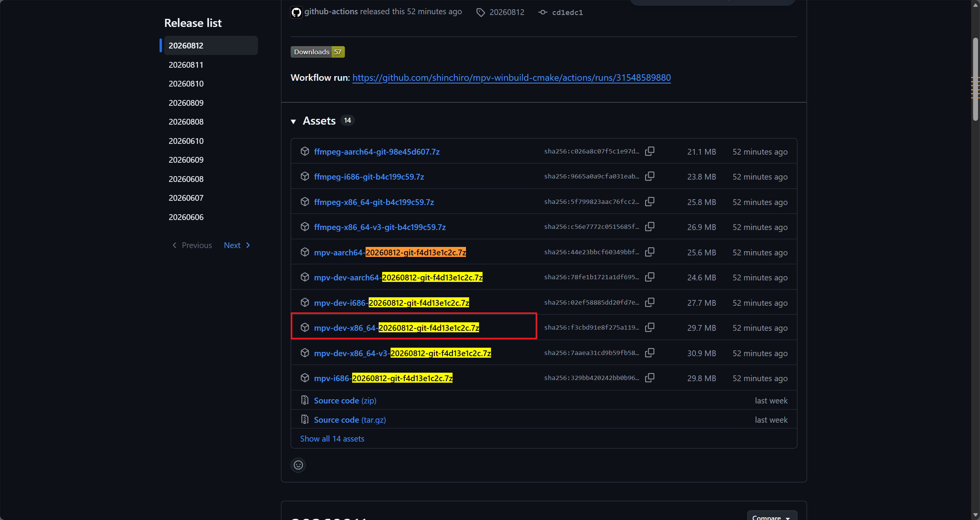Copy sha256 for mpv-dev-x86_64 (non-v3) asset
980x520 pixels.
650,327
